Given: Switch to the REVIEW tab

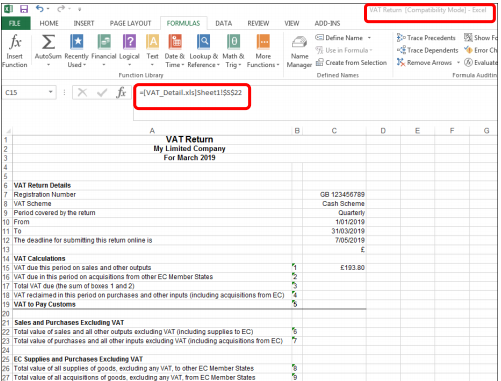Looking at the screenshot, I should pyautogui.click(x=258, y=23).
